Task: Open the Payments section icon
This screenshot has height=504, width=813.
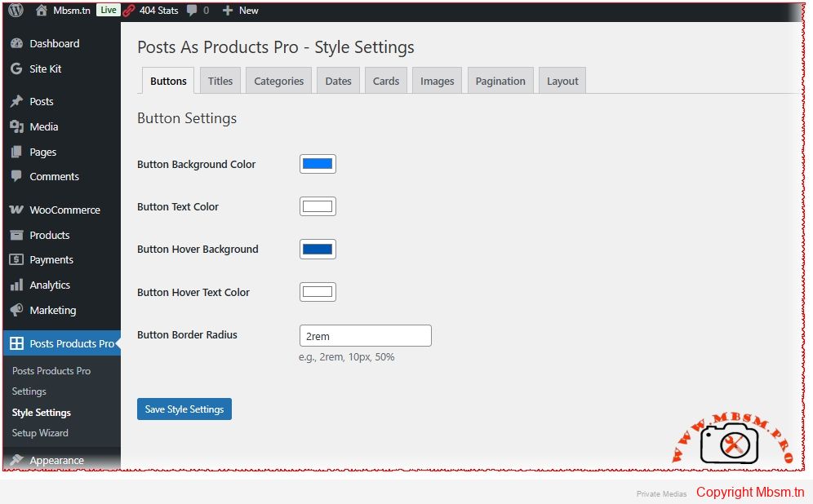Action: point(18,259)
